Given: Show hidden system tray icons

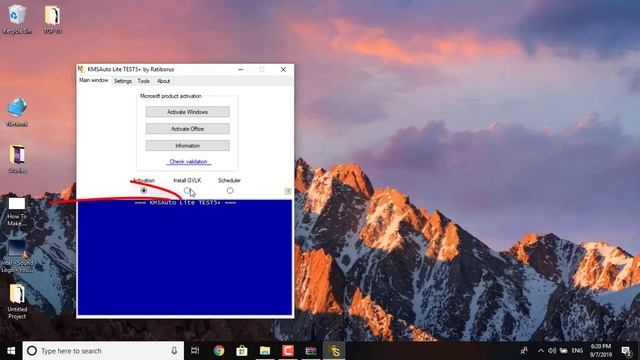Looking at the screenshot, I should tap(541, 351).
